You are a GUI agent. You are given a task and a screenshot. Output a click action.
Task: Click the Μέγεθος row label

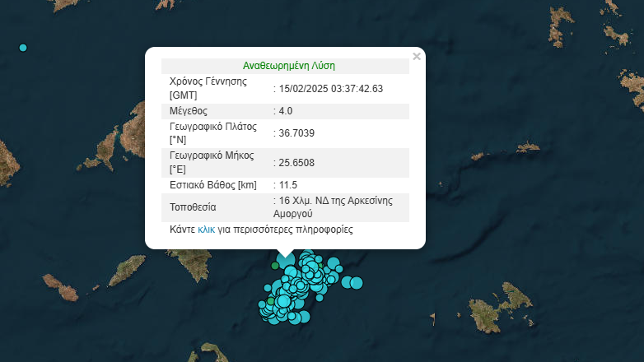188,110
